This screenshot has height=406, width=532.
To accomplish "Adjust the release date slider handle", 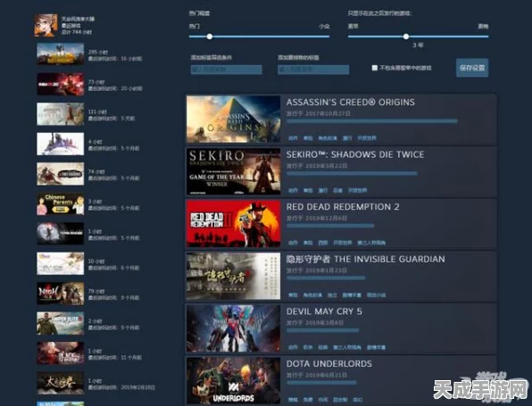I will 406,37.
